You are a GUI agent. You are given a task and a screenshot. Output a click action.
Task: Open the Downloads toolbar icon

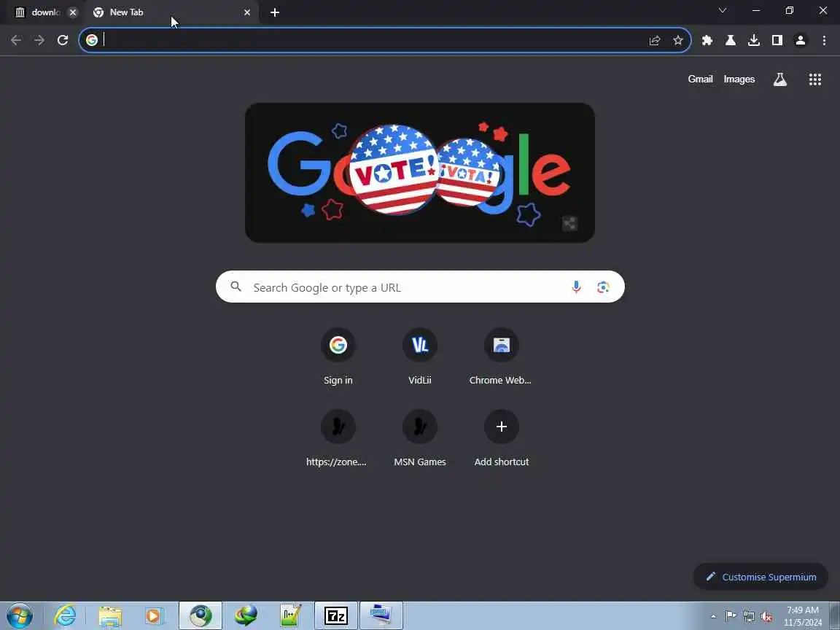(754, 40)
